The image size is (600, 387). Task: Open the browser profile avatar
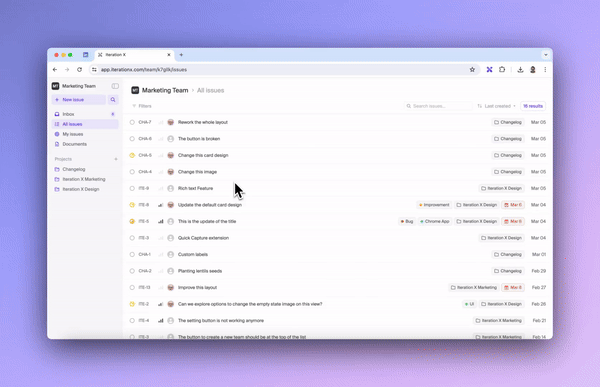(x=533, y=70)
